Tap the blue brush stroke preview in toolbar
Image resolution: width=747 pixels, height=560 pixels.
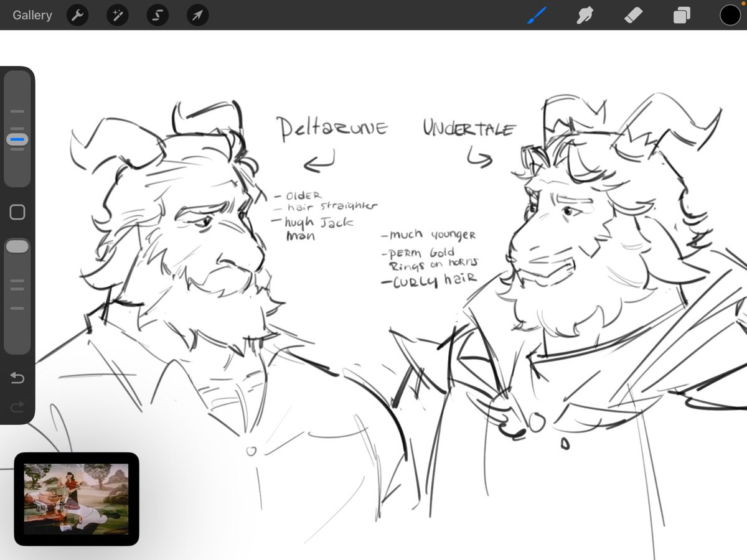(x=537, y=14)
